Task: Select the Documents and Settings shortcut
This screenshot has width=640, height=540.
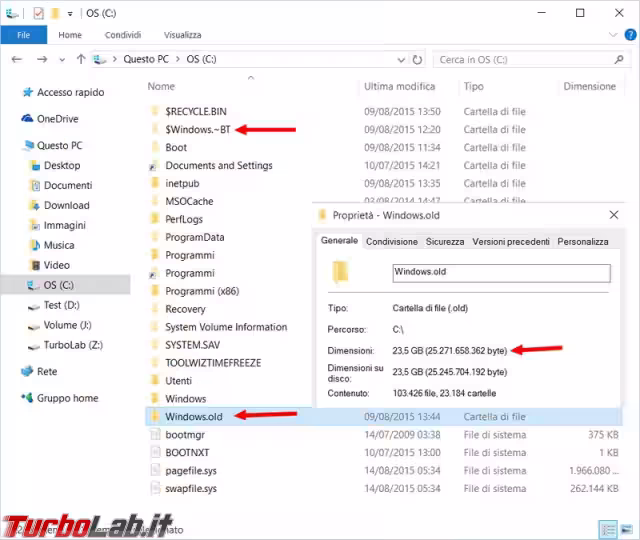Action: [x=218, y=166]
